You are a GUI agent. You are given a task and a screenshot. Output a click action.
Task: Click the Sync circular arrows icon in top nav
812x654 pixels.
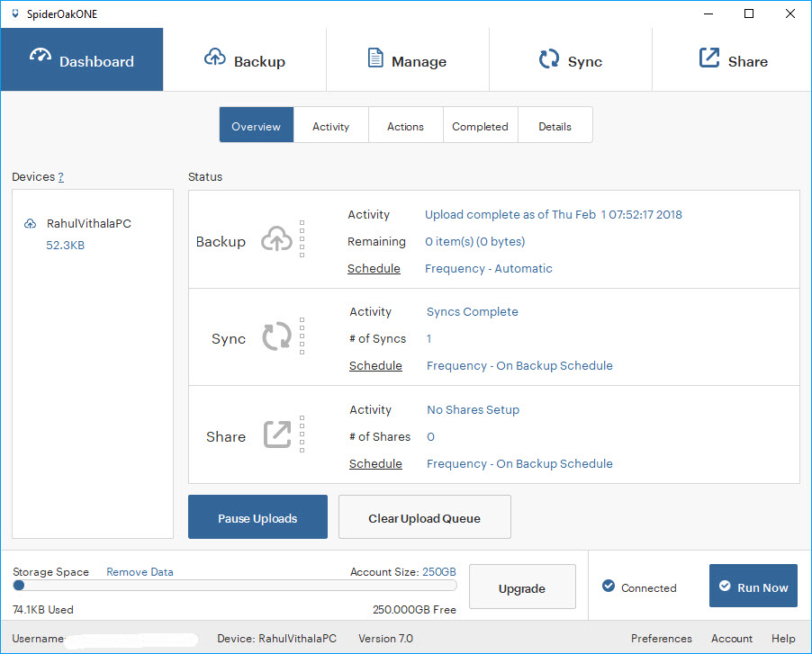click(549, 58)
